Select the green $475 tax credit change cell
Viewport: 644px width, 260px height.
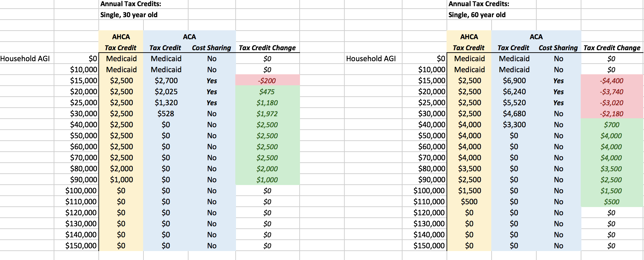[267, 92]
